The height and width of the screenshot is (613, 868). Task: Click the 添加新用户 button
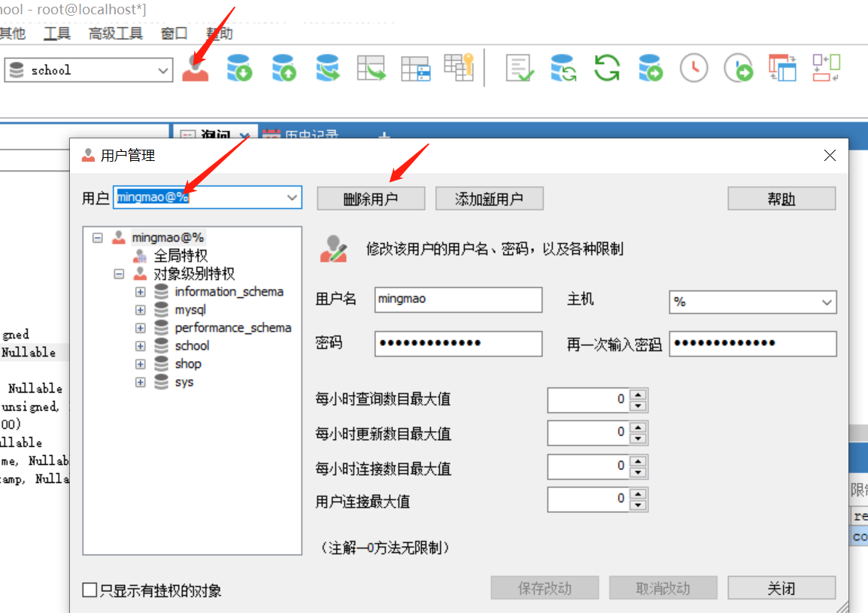490,199
